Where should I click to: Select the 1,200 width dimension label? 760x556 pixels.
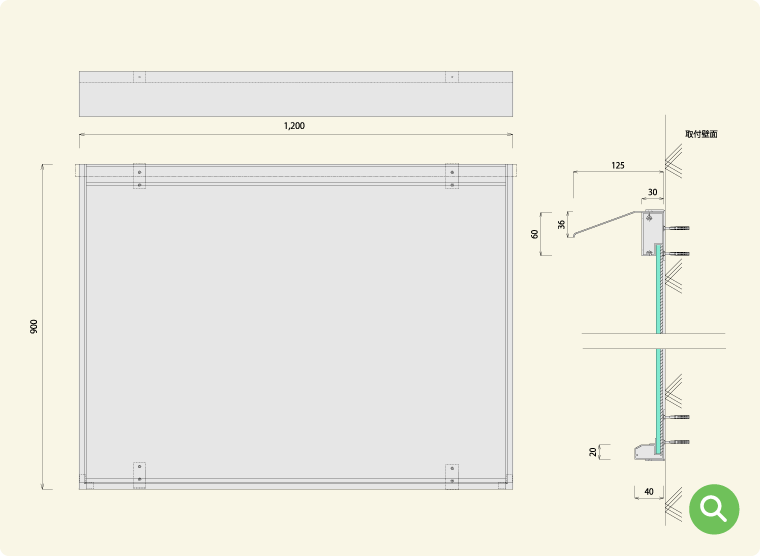point(294,126)
